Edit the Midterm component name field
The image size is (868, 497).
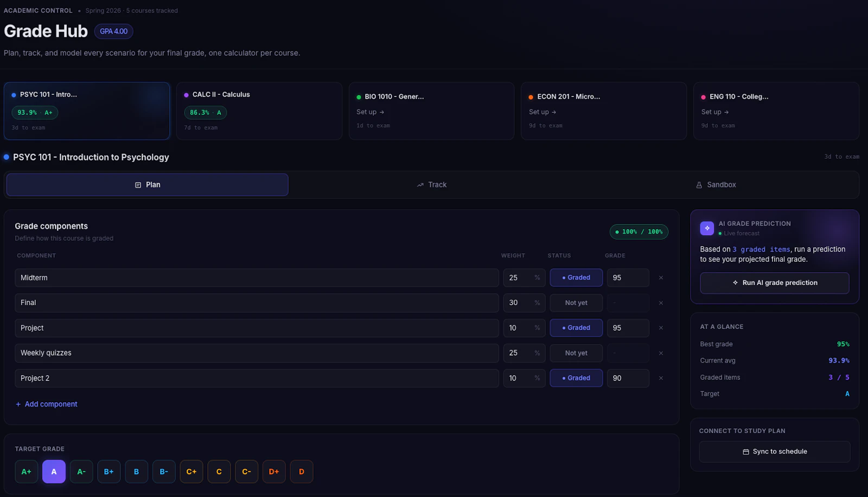pyautogui.click(x=257, y=277)
